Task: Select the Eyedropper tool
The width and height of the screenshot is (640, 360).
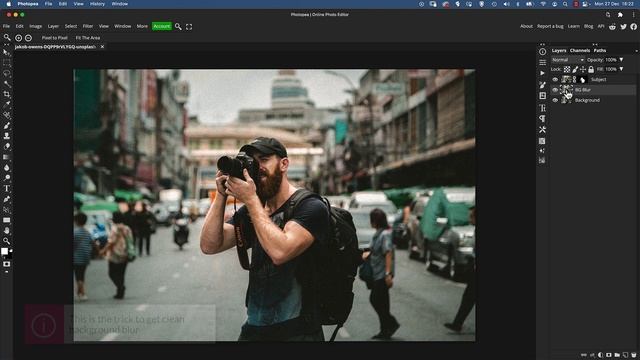Action: point(6,105)
